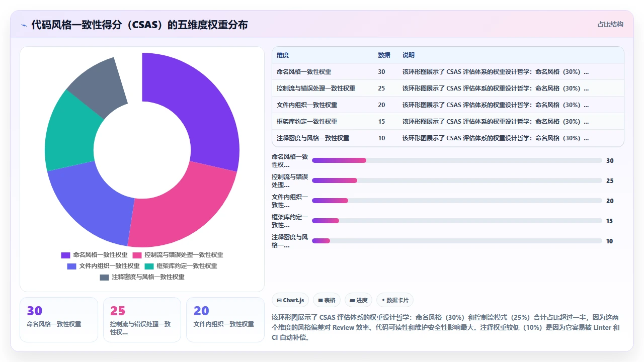The height and width of the screenshot is (362, 644).
Task: Toggle 框架库约定一致性权重 legend teal swatch
Action: pos(149,266)
